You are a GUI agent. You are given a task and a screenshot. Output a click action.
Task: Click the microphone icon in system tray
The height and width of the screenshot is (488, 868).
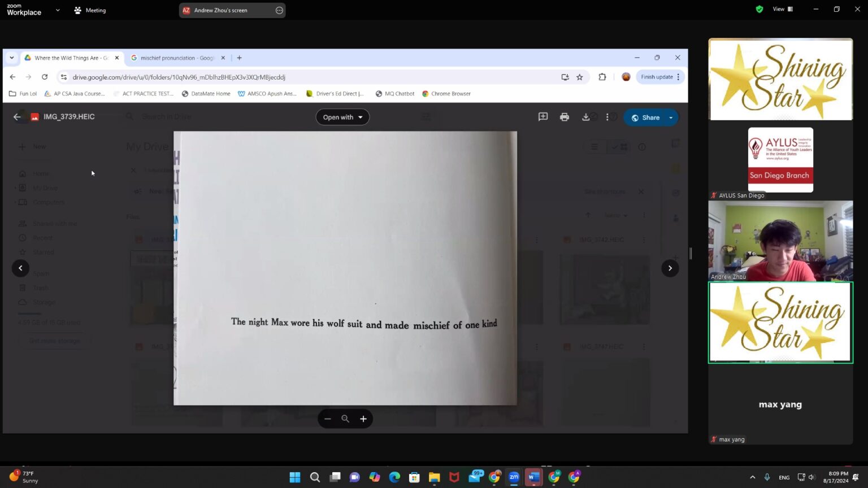767,477
